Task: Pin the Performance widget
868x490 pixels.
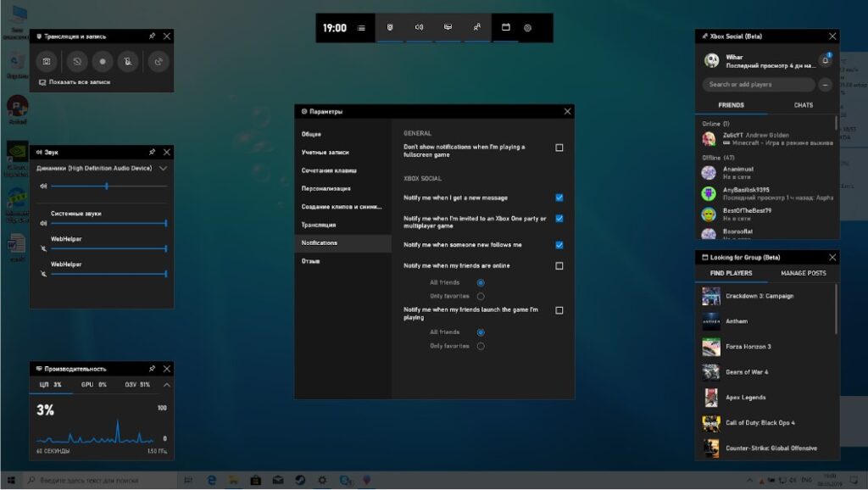Action: tap(152, 368)
